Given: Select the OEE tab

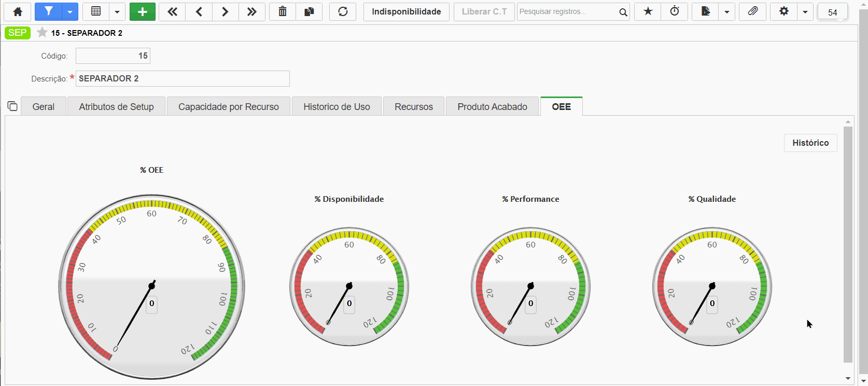Looking at the screenshot, I should tap(562, 106).
